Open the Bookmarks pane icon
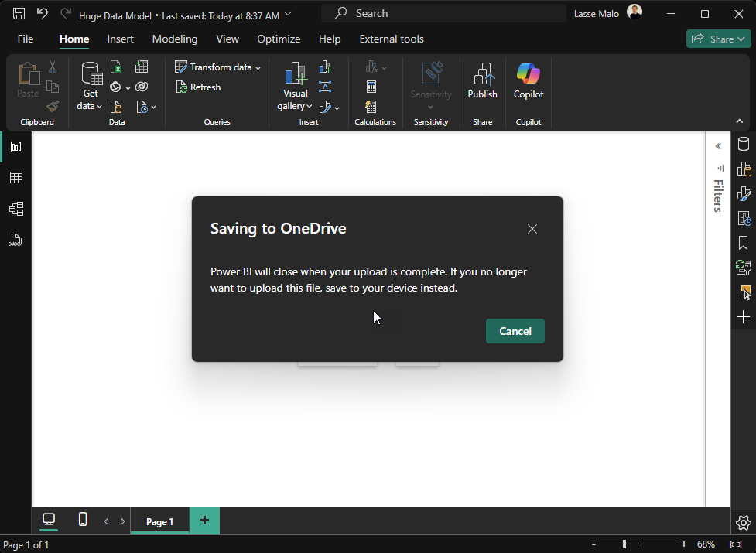The width and height of the screenshot is (756, 553). (744, 243)
